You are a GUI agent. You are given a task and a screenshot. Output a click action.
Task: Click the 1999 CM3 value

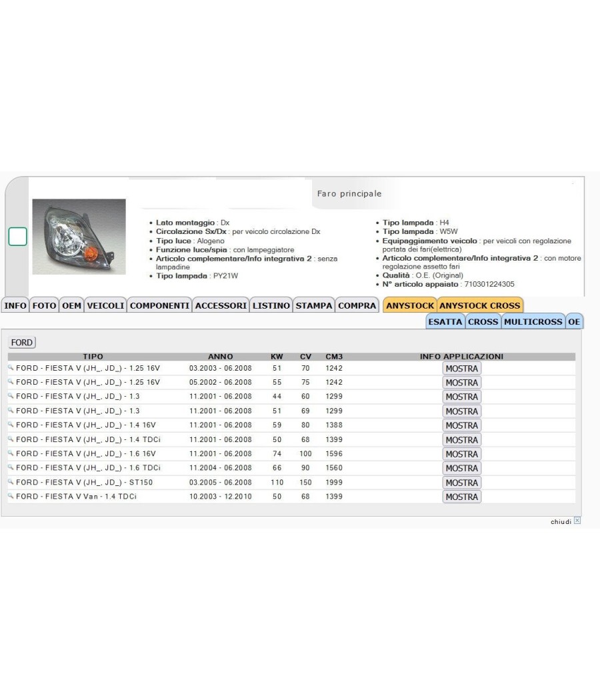[334, 482]
